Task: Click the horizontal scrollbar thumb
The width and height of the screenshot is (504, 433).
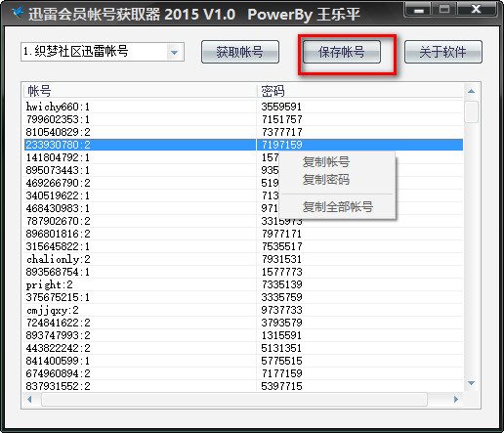Action: point(234,399)
